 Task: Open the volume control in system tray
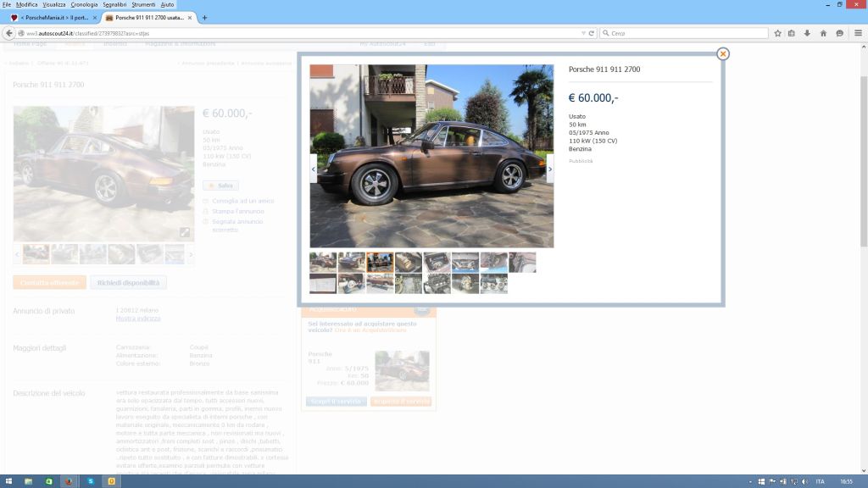pos(804,482)
